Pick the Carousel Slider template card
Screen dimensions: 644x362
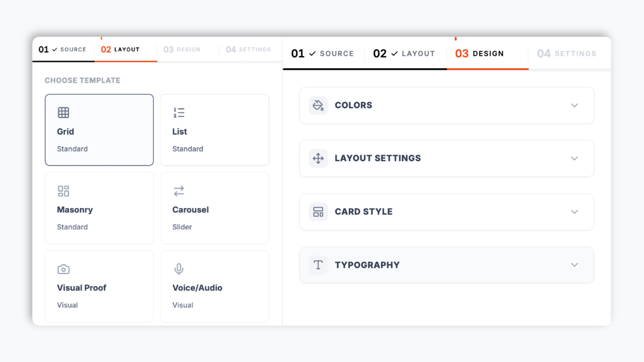[215, 208]
